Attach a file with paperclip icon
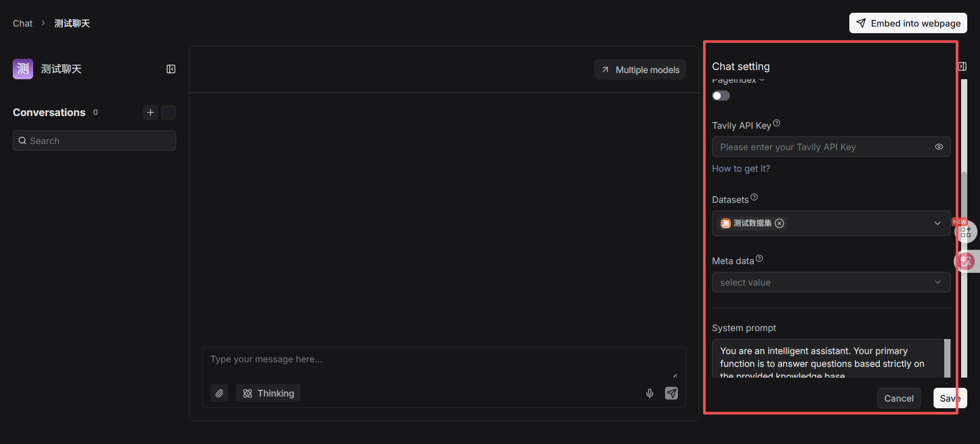Screen dimensions: 980x444 [219, 393]
